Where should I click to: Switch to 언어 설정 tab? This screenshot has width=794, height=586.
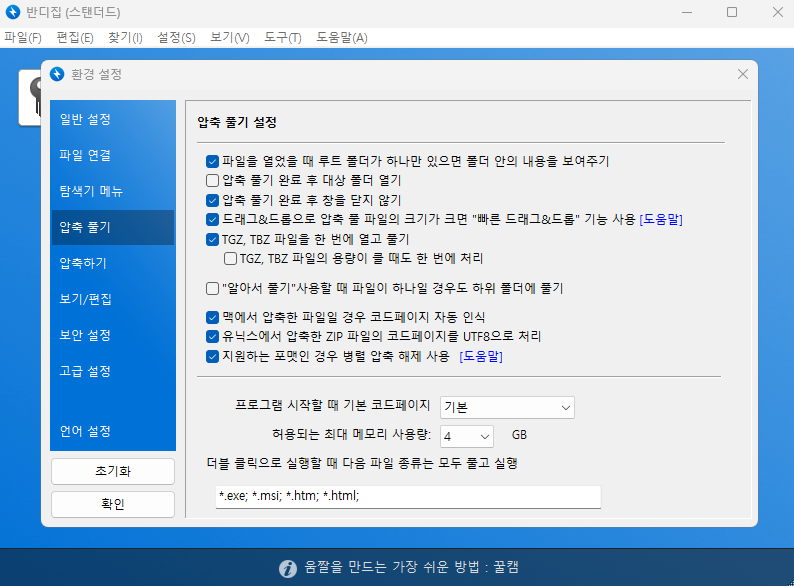(112, 432)
